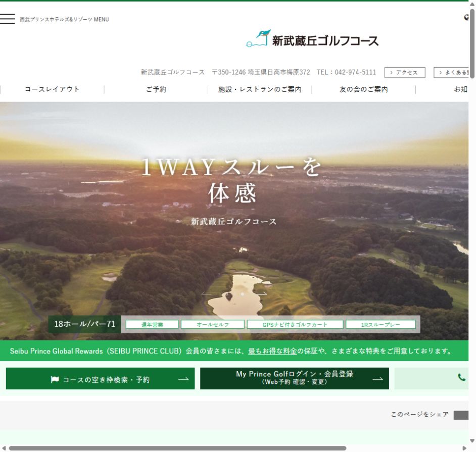Click the arrow on the コースの空き枠検索 button

(x=183, y=379)
